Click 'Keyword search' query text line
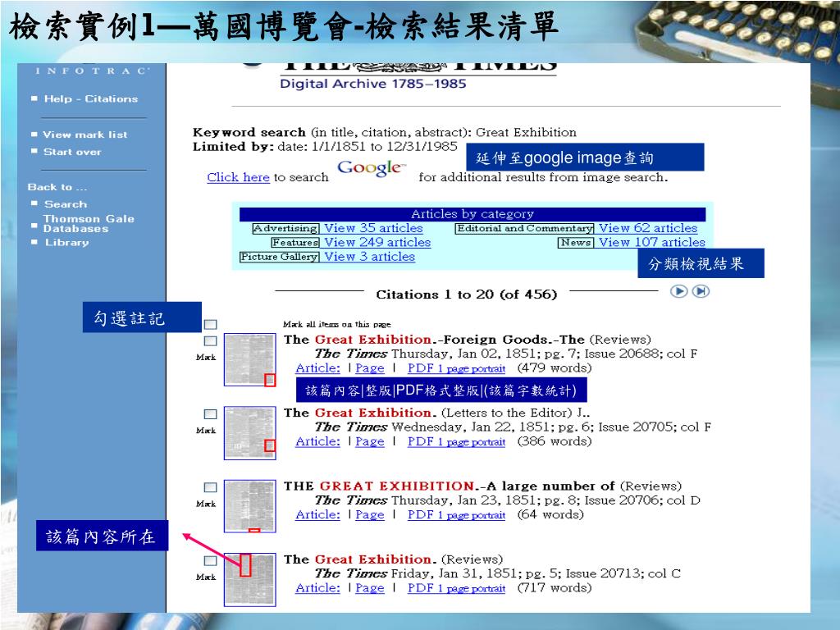The width and height of the screenshot is (840, 630). point(385,132)
